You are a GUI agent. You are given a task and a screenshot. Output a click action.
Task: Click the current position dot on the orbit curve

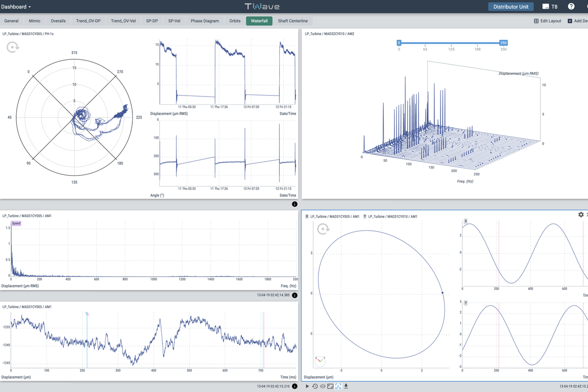(442, 293)
